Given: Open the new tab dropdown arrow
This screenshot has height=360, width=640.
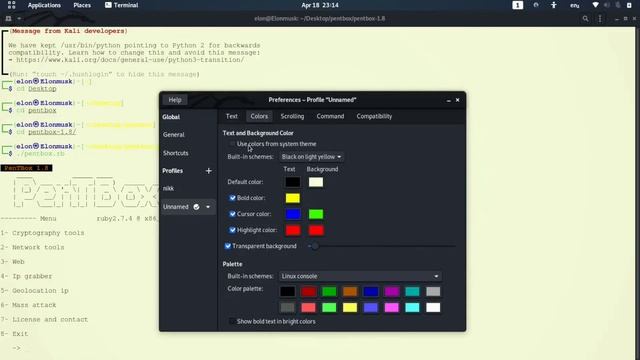Looking at the screenshot, I should point(19,18).
